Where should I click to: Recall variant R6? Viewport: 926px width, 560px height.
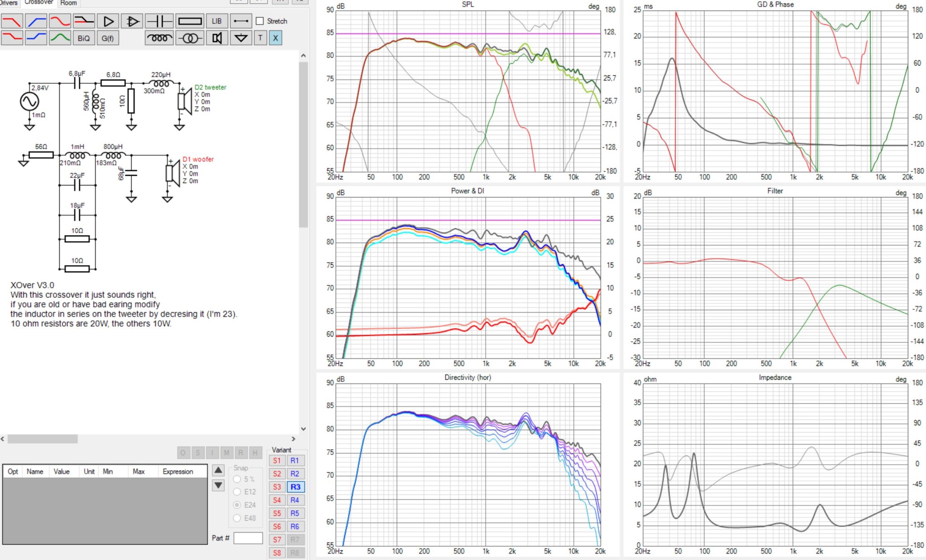295,526
